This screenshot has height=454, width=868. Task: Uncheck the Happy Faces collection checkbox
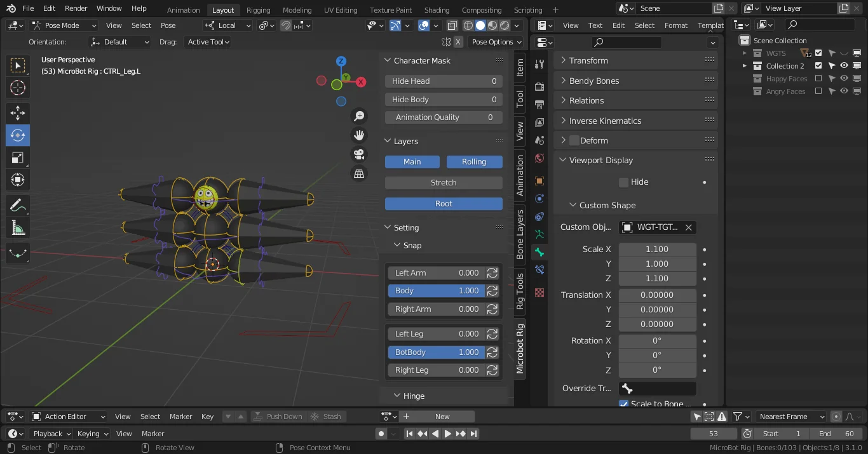(818, 78)
